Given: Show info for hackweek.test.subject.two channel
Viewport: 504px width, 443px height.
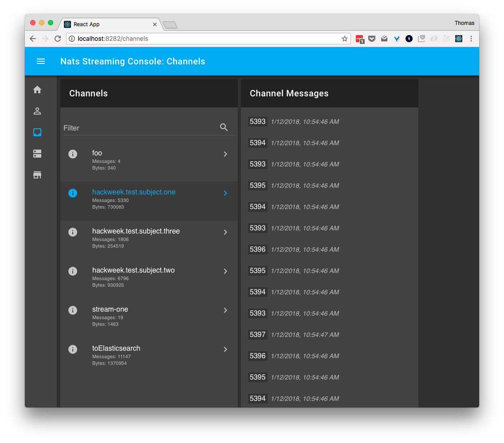Looking at the screenshot, I should (x=73, y=271).
